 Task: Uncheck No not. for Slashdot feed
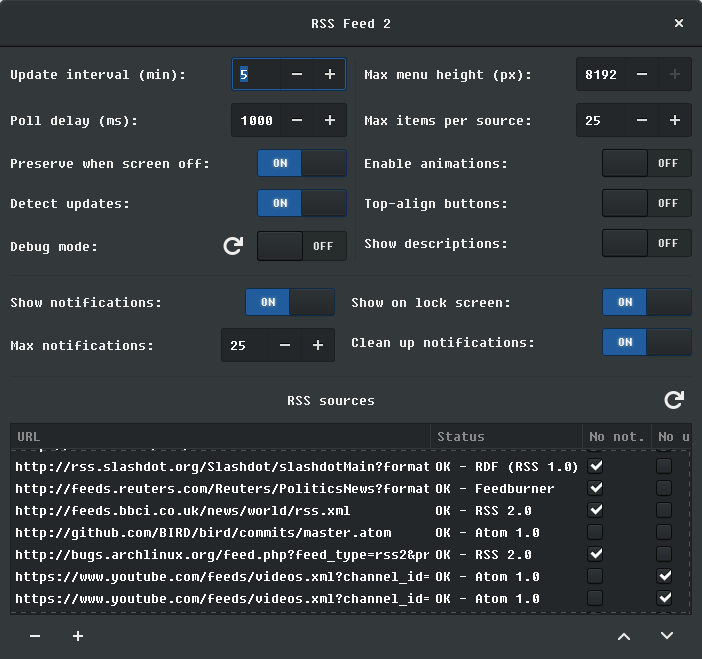point(595,466)
